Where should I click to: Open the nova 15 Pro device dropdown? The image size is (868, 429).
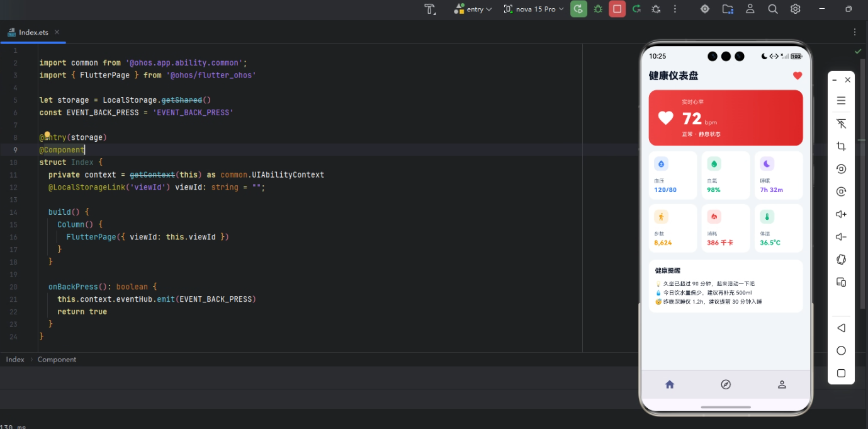[x=534, y=9]
